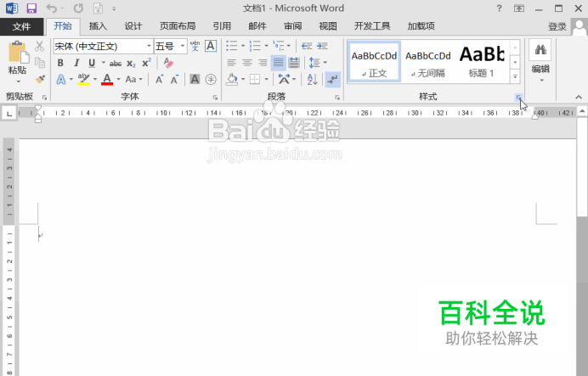The height and width of the screenshot is (376, 588).
Task: Apply yellow text highlight color
Action: click(x=83, y=80)
